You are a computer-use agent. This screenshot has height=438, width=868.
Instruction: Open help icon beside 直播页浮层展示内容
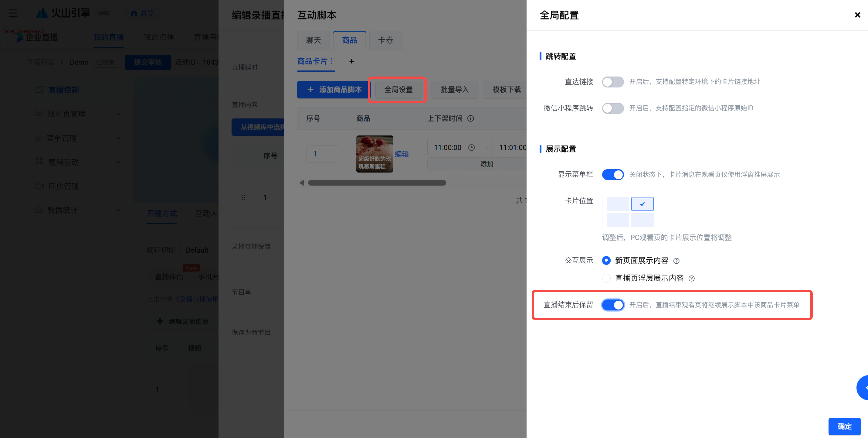click(691, 279)
